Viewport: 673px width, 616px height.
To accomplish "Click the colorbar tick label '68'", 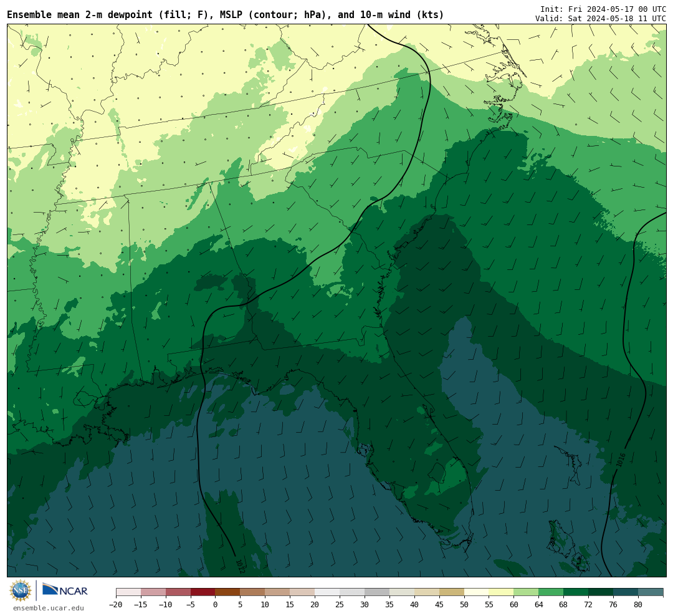I will tap(563, 604).
